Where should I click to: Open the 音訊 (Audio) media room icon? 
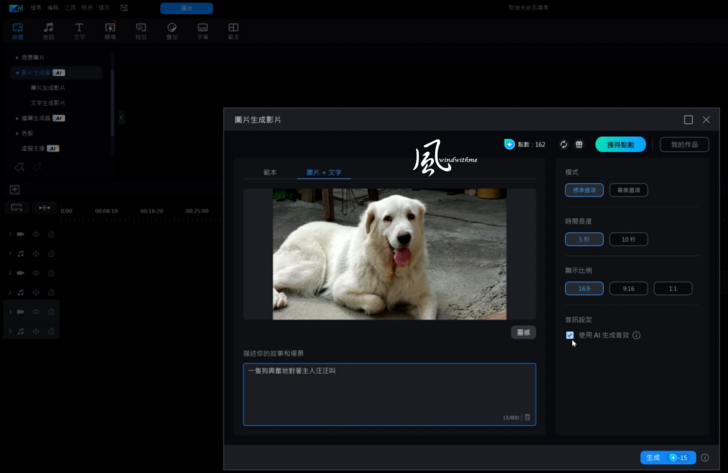[x=48, y=30]
